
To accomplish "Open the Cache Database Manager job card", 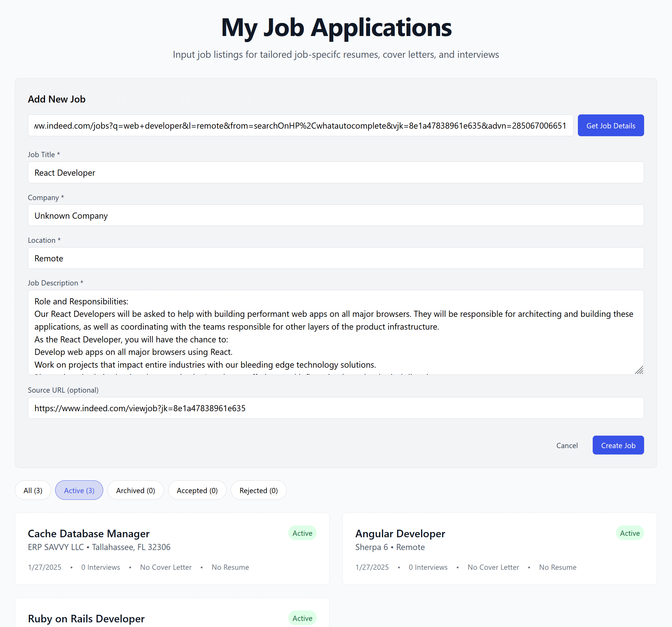I will point(89,533).
